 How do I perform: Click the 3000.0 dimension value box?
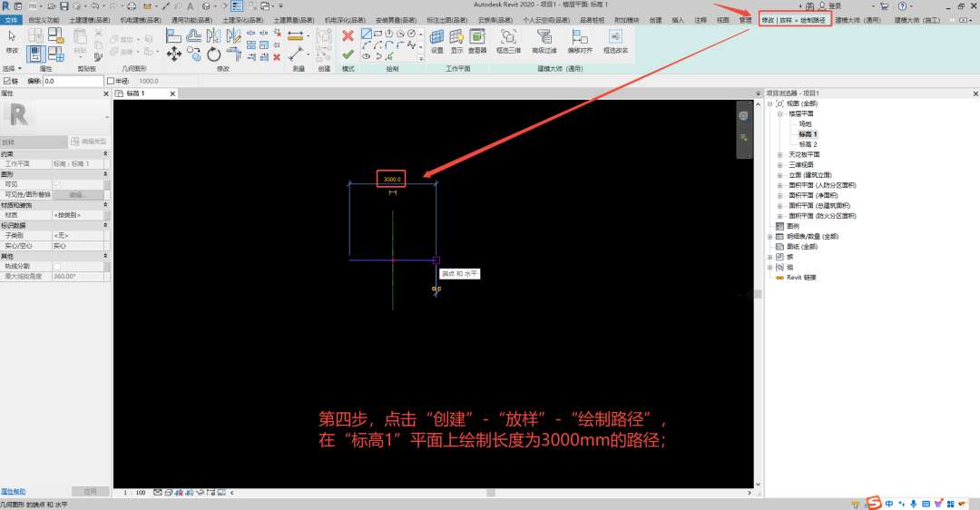(x=391, y=179)
